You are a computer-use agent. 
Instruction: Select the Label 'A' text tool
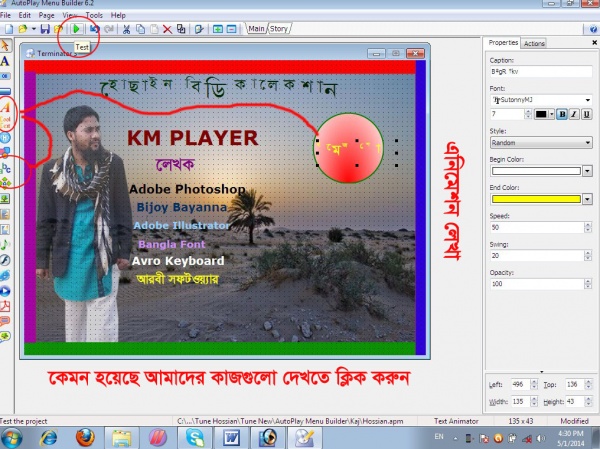6,61
